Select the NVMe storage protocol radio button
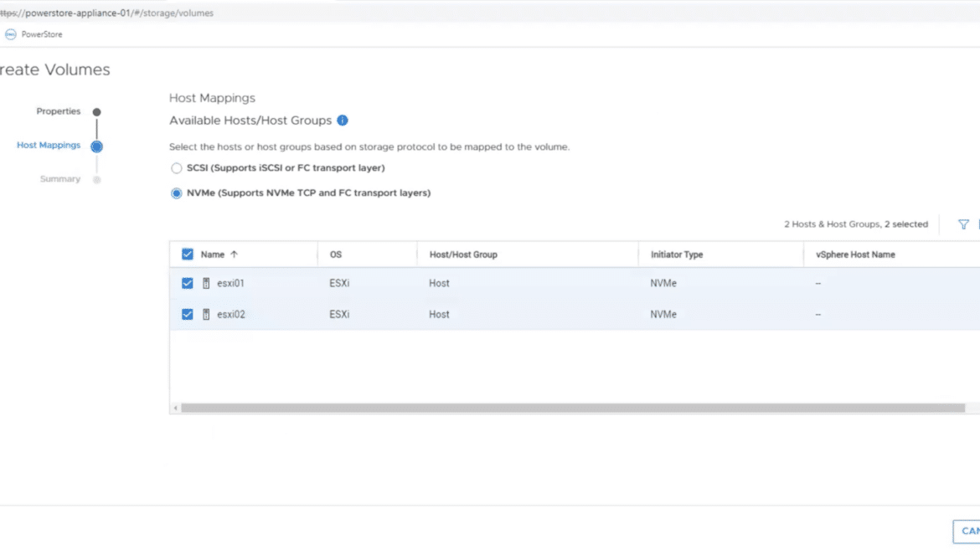Screen dimensions: 980x555 pyautogui.click(x=176, y=193)
